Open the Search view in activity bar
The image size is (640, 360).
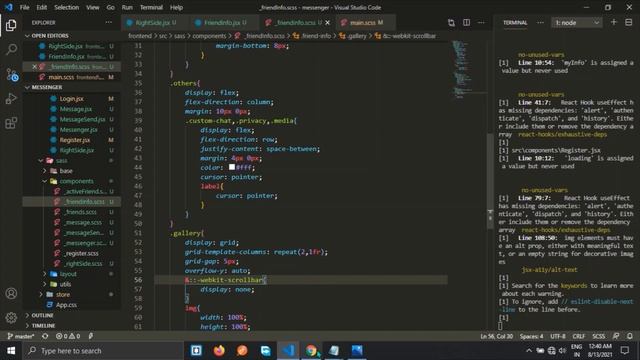click(11, 49)
